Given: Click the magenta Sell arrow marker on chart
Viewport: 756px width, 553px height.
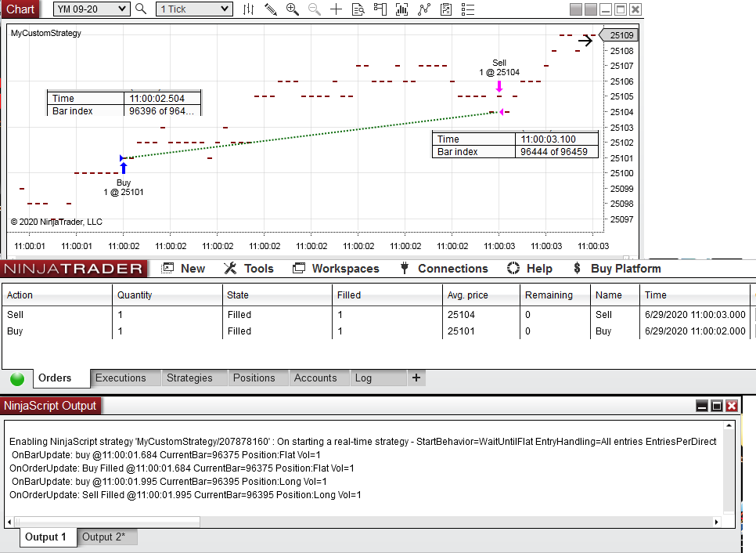Looking at the screenshot, I should [499, 86].
